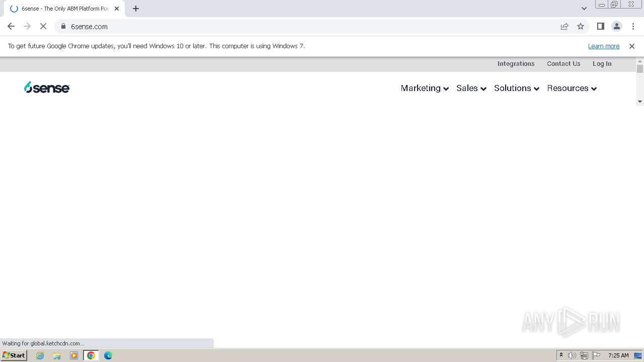Open the Contact Us link

tap(563, 64)
